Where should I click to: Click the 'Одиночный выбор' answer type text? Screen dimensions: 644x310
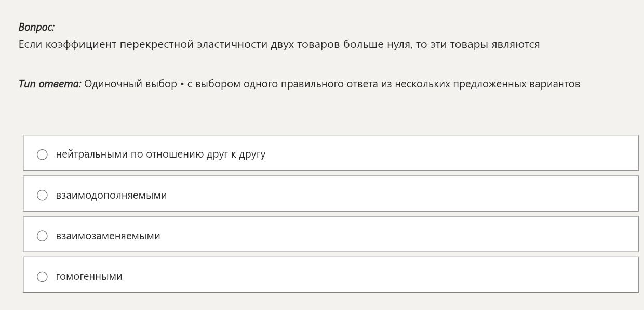point(130,84)
